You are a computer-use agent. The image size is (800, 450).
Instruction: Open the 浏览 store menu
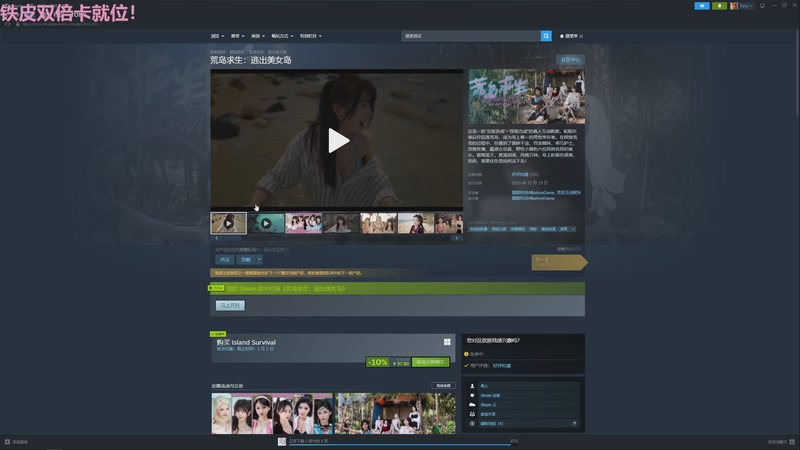tap(217, 36)
